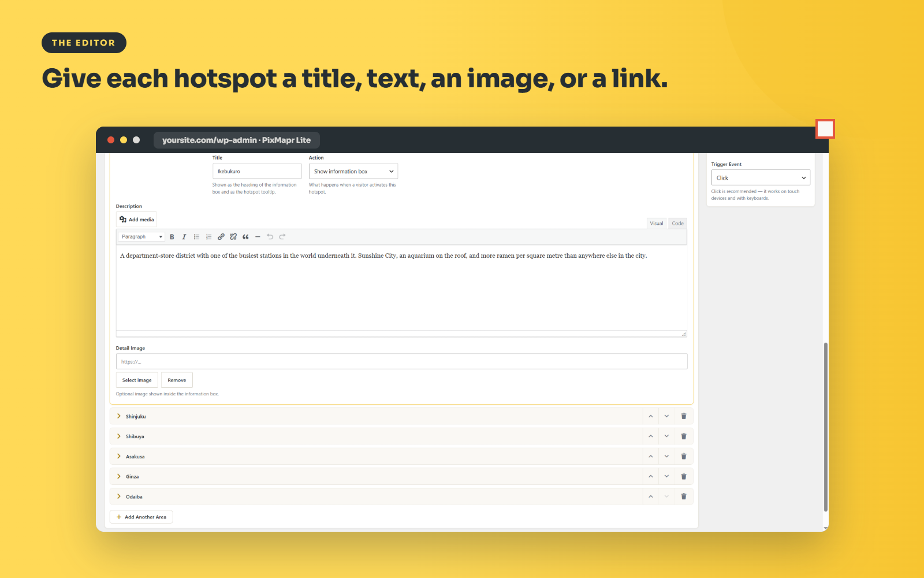
Task: Undo the last edit
Action: pos(270,237)
